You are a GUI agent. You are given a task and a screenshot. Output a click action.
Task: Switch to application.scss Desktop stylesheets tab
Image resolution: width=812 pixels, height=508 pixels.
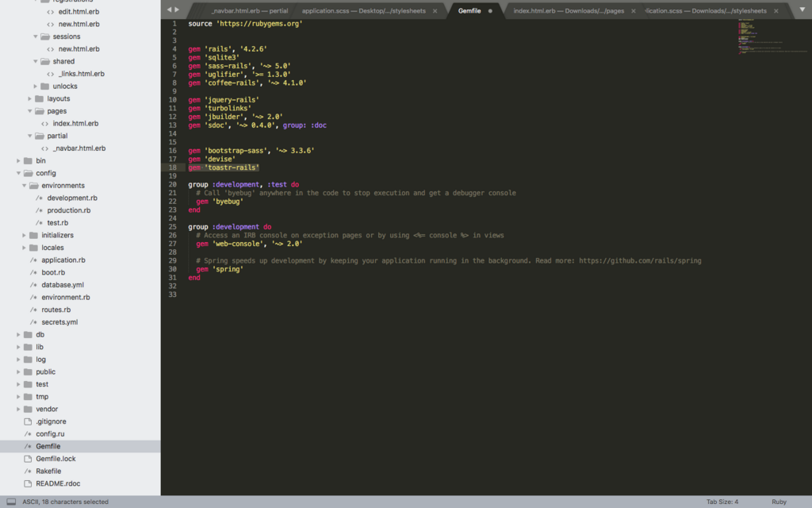point(363,11)
